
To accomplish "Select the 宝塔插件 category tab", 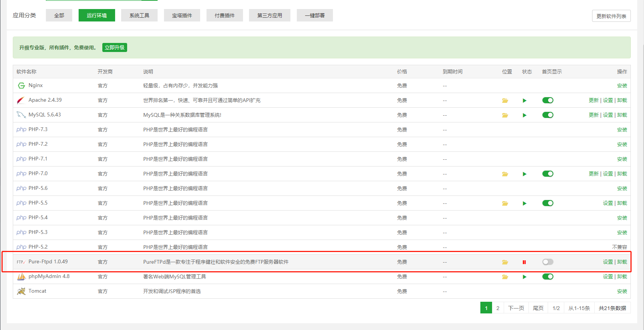I will (x=182, y=15).
